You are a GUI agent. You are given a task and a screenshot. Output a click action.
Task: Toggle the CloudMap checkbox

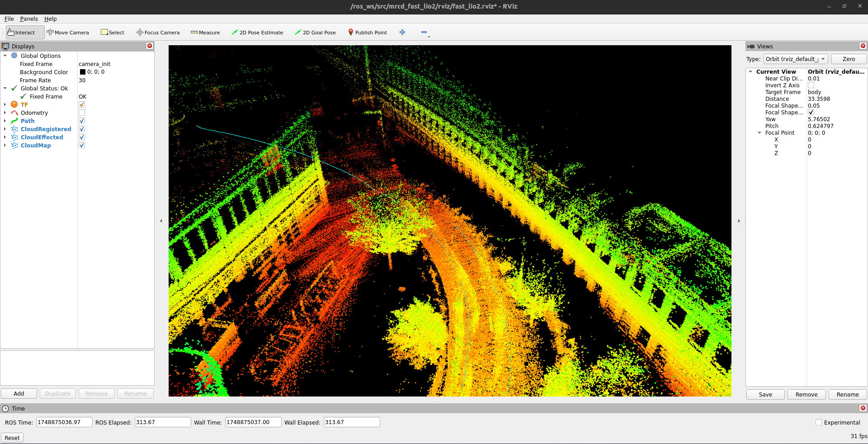tap(82, 145)
